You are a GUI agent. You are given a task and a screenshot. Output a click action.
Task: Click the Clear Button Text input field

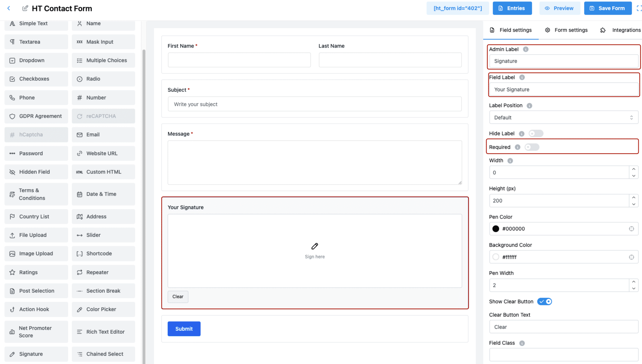(x=563, y=327)
